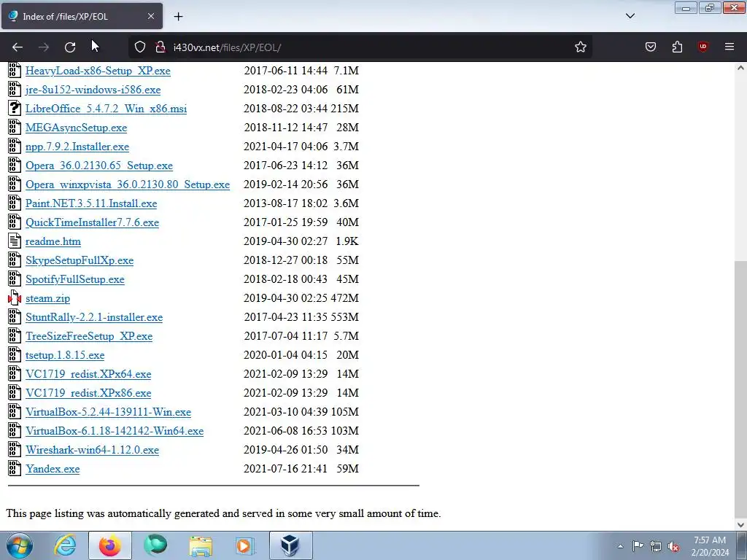This screenshot has height=560, width=747.
Task: Open the Extensions puzzle icon
Action: tap(677, 47)
